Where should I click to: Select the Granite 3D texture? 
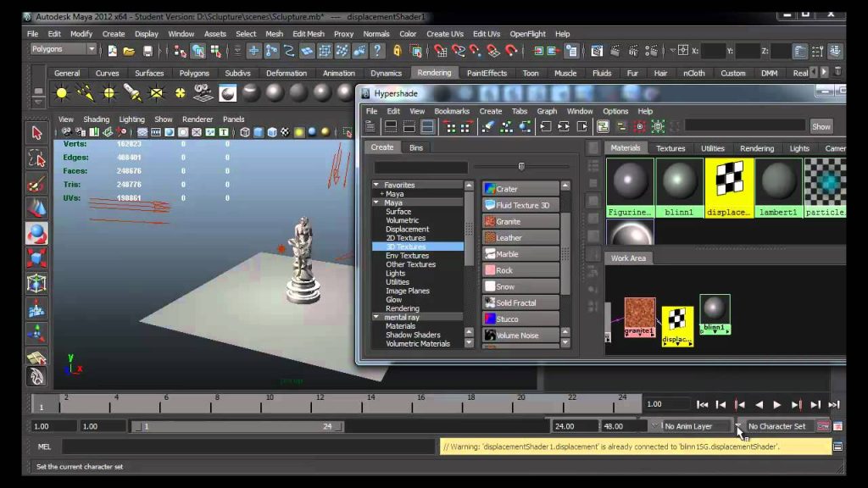[520, 221]
